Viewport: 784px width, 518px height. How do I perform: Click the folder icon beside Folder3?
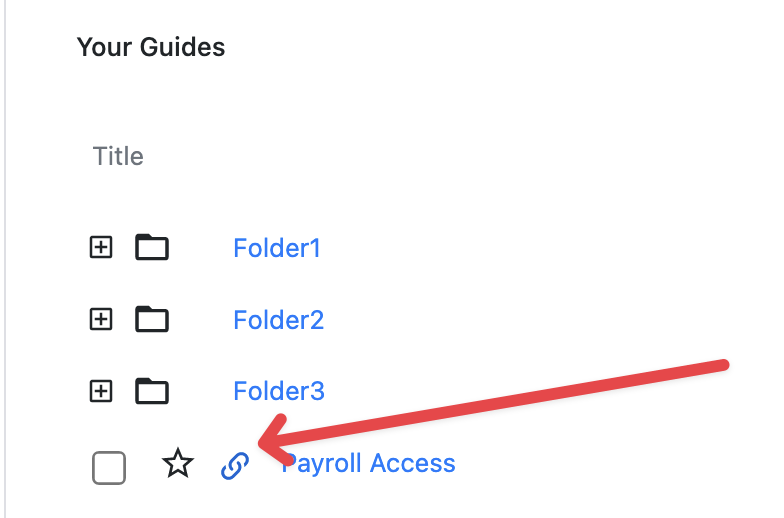click(x=152, y=391)
